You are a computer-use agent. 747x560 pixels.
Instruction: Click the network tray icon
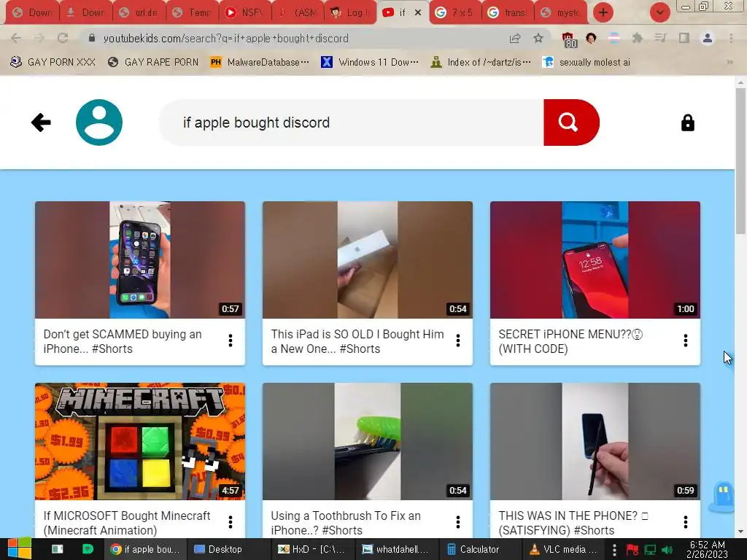[x=650, y=550]
